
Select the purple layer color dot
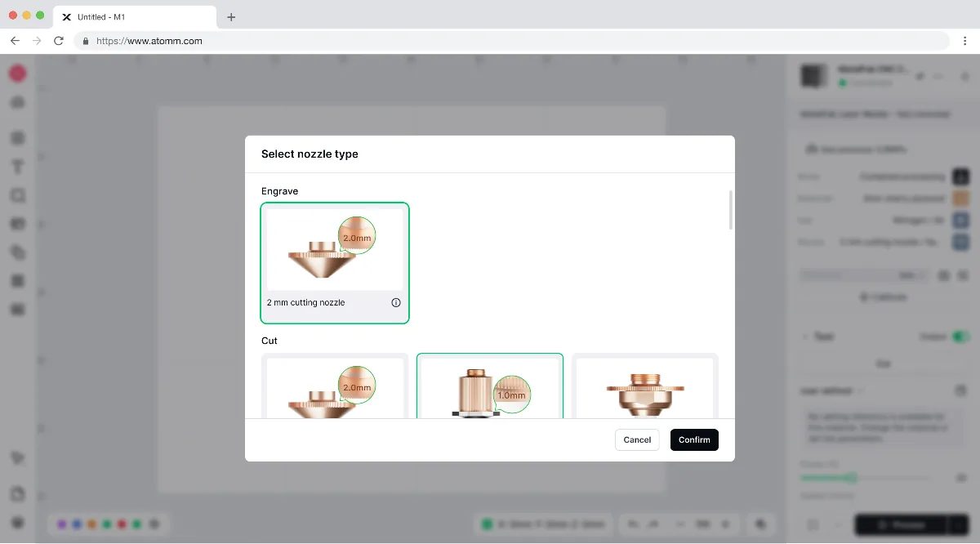[x=61, y=524]
